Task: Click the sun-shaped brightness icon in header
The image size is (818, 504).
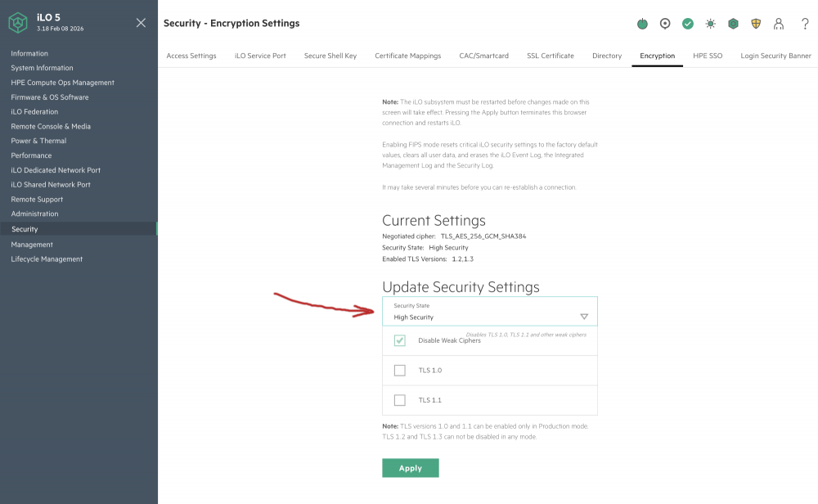Action: pyautogui.click(x=711, y=24)
